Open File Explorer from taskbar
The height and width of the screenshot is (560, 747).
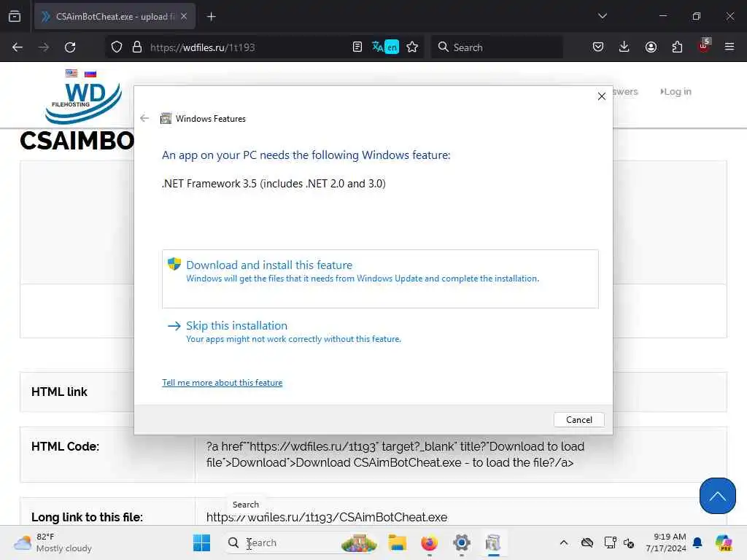(x=397, y=542)
